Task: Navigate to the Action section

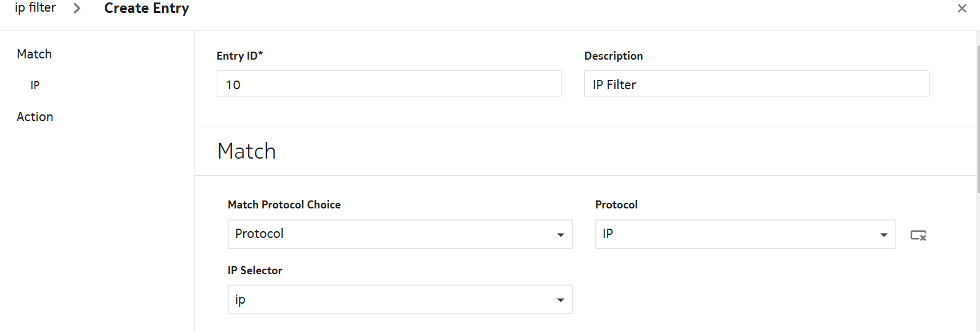Action: (35, 117)
